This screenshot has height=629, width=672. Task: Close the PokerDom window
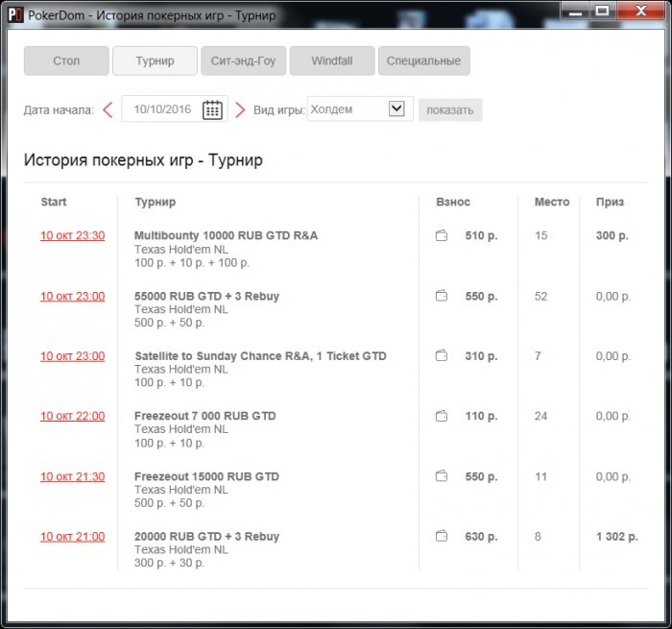[x=640, y=12]
